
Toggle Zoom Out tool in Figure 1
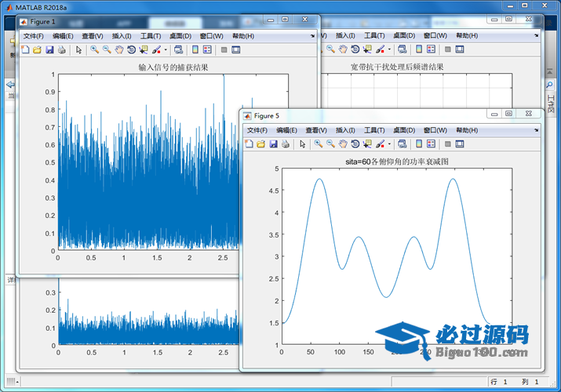tap(107, 49)
